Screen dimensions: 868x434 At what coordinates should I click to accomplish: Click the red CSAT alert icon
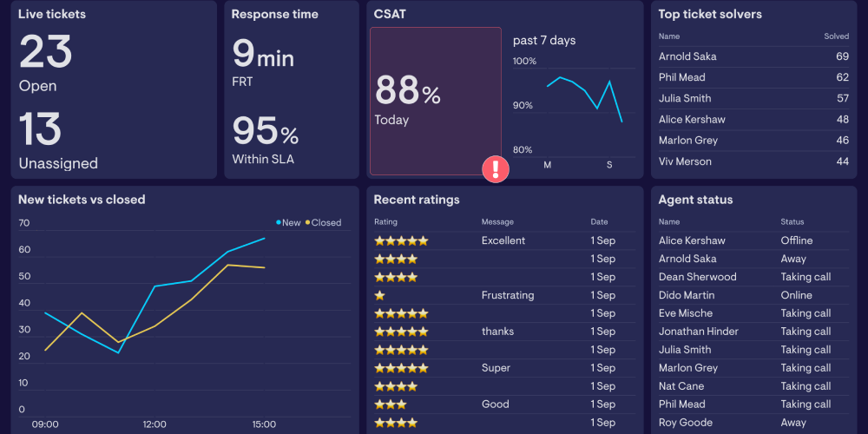[x=496, y=168]
